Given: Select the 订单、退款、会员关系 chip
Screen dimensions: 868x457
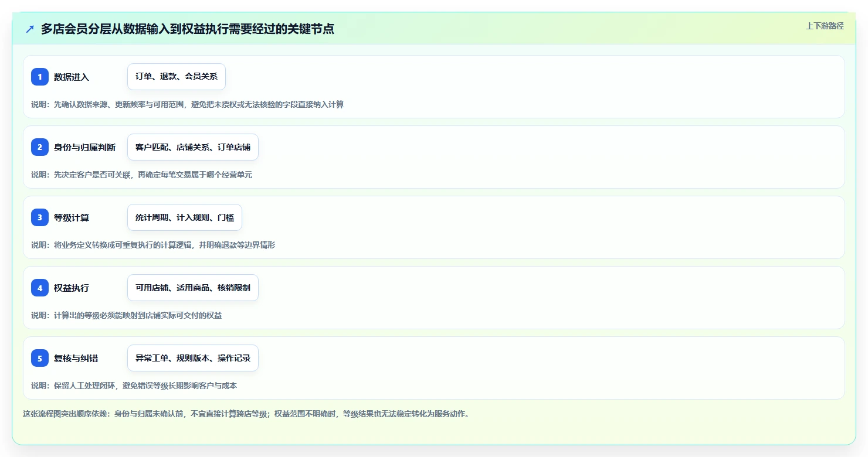Looking at the screenshot, I should tap(177, 77).
